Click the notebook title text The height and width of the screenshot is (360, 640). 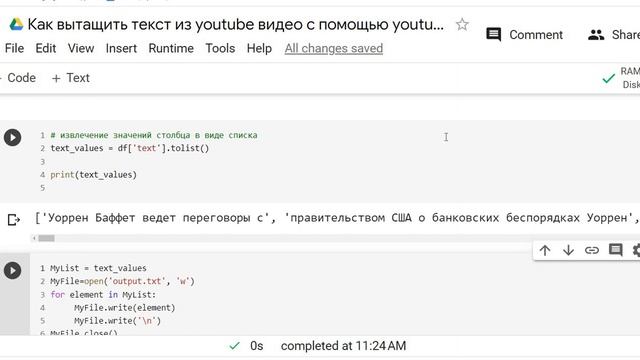[236, 25]
